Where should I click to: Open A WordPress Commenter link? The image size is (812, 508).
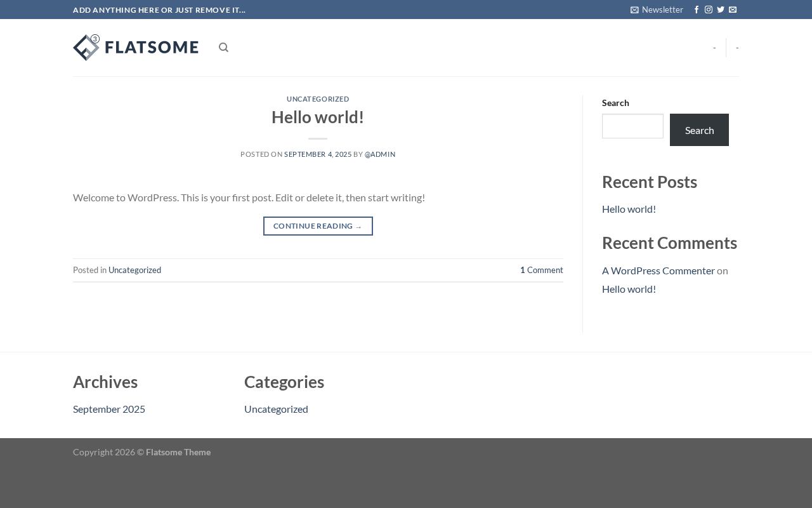[x=658, y=271]
